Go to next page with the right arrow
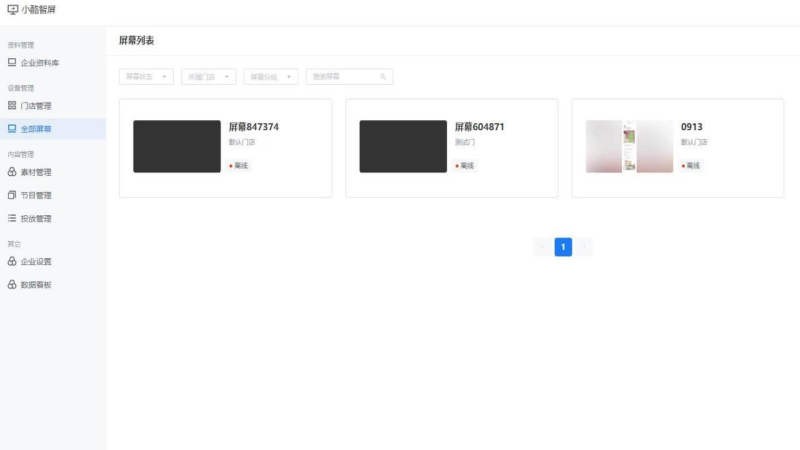Viewport: 800px width, 450px height. (x=585, y=247)
